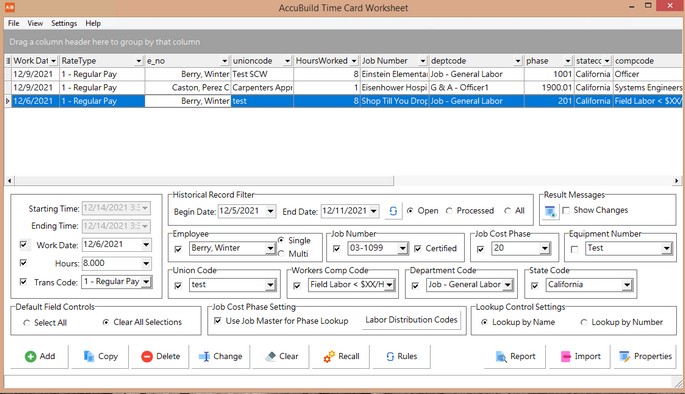The height and width of the screenshot is (394, 685).
Task: Click the Rules refresh button
Action: 401,356
